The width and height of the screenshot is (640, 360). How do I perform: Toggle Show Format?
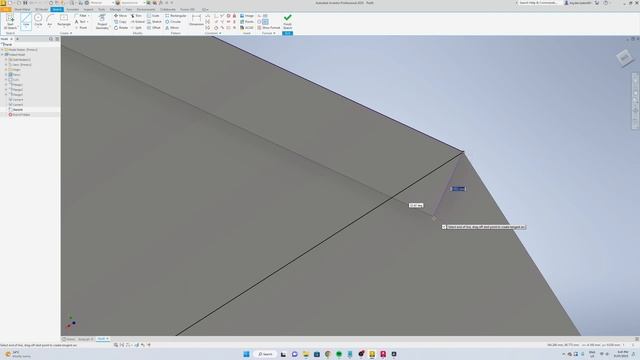coord(269,28)
